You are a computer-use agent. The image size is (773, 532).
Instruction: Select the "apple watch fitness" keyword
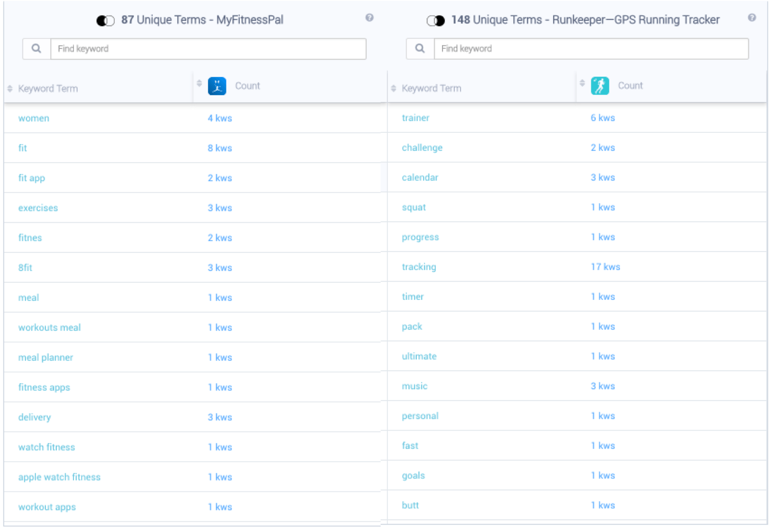tap(59, 477)
